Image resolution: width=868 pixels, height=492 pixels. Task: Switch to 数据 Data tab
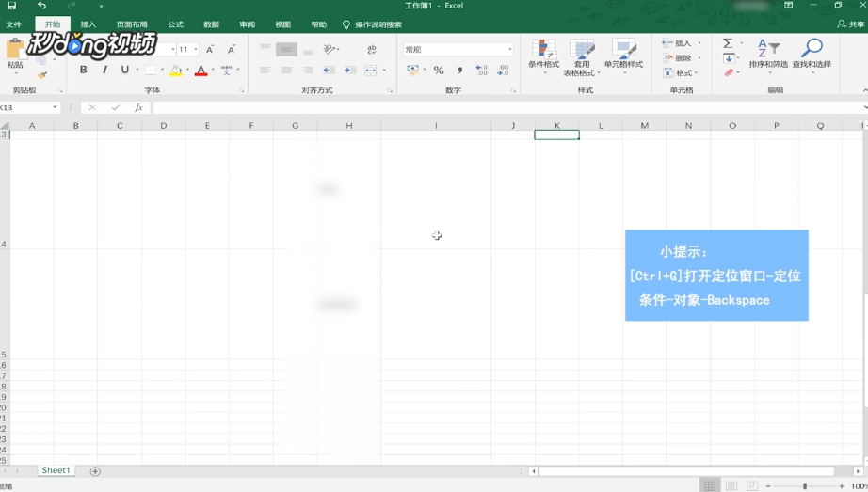coord(211,24)
